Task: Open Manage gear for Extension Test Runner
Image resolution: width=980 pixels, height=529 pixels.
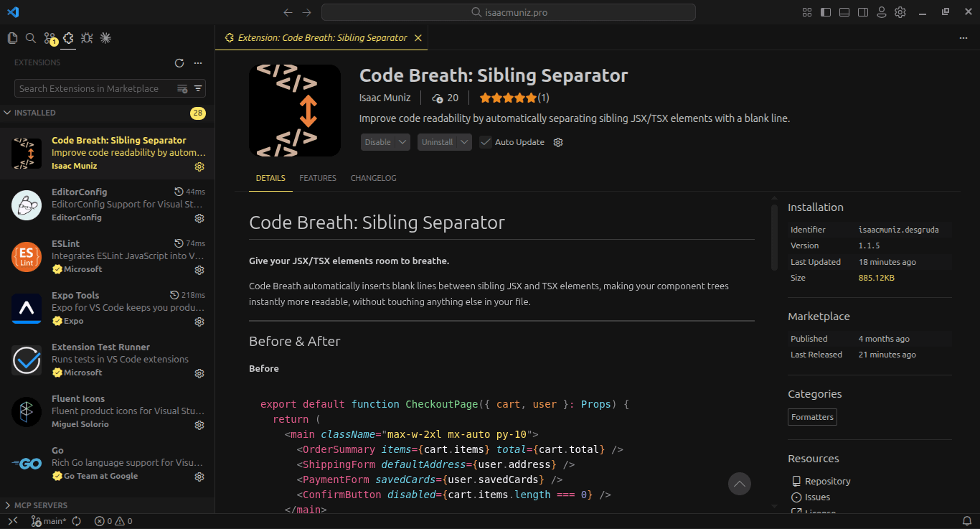Action: pyautogui.click(x=199, y=373)
